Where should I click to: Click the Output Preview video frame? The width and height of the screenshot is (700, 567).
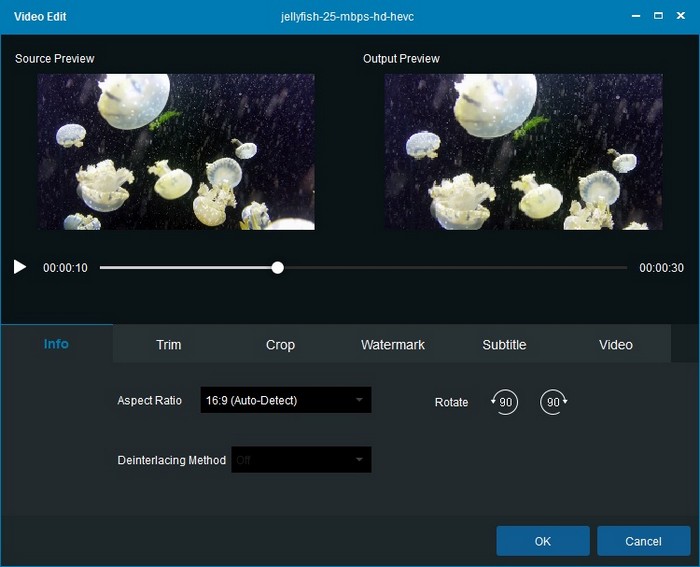523,151
